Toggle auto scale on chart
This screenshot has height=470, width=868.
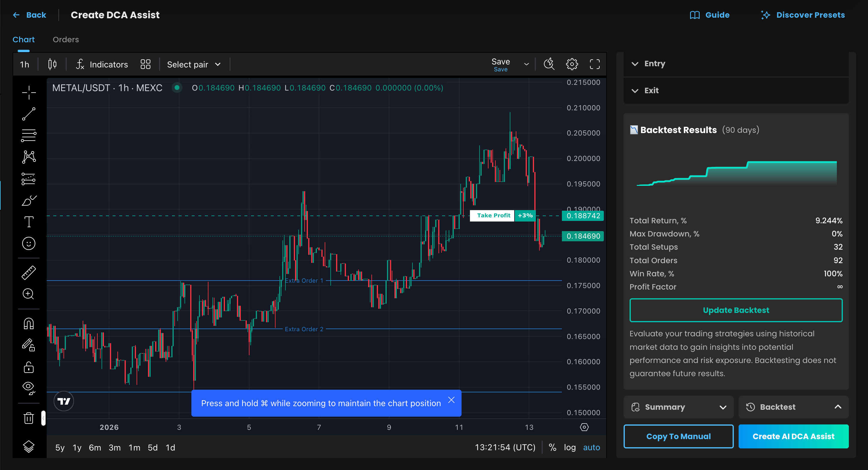591,448
